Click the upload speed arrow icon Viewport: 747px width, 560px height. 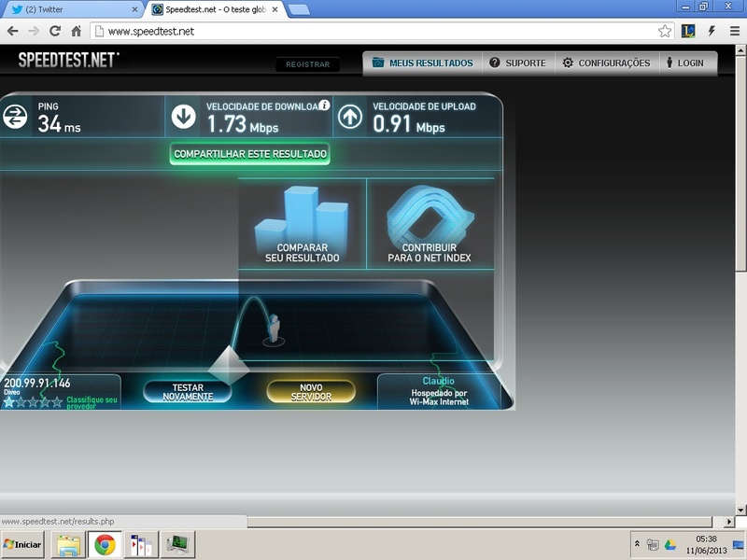pos(350,118)
